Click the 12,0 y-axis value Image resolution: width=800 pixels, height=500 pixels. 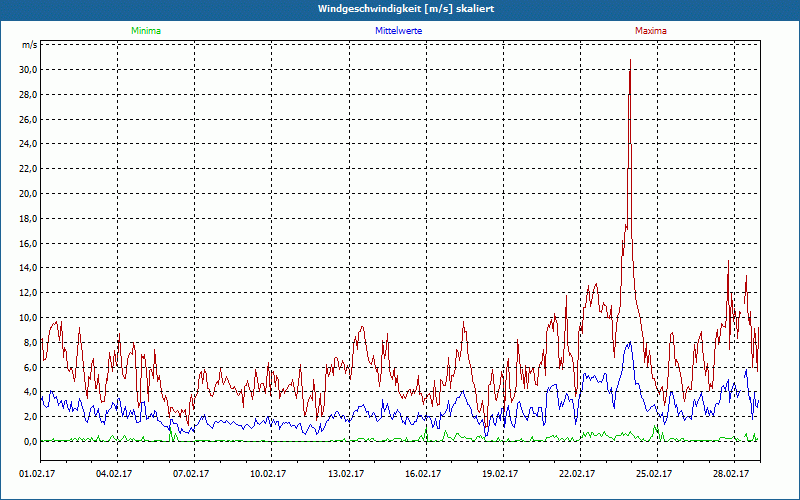click(x=29, y=293)
